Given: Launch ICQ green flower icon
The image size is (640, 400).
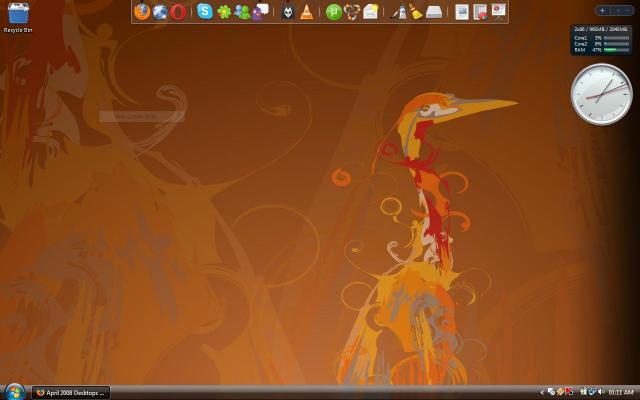Looking at the screenshot, I should pos(224,12).
